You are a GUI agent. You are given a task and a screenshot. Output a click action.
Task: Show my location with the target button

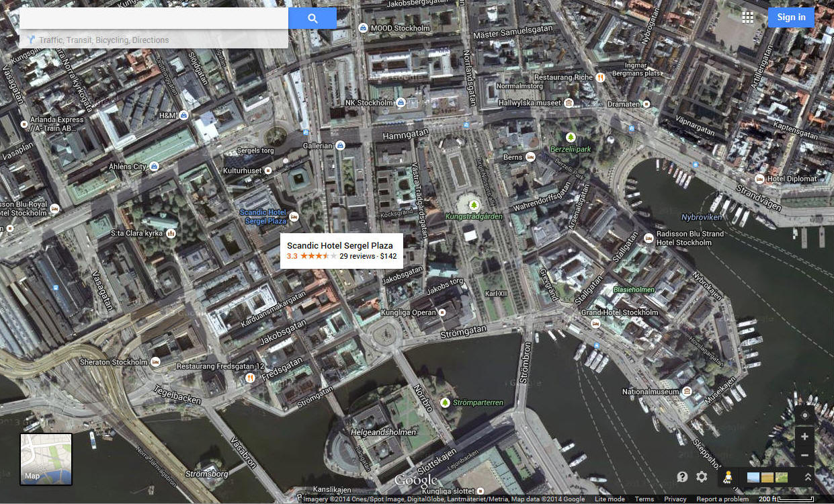click(x=804, y=415)
